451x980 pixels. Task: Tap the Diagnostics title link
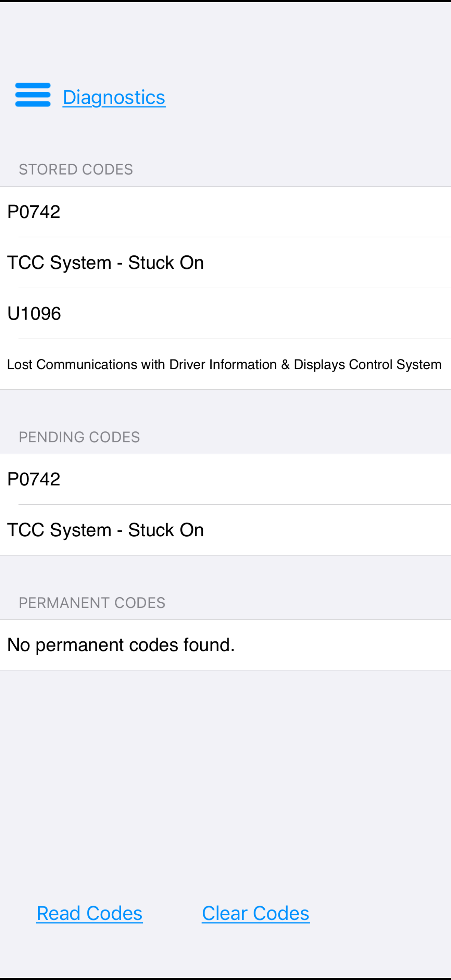click(x=114, y=98)
